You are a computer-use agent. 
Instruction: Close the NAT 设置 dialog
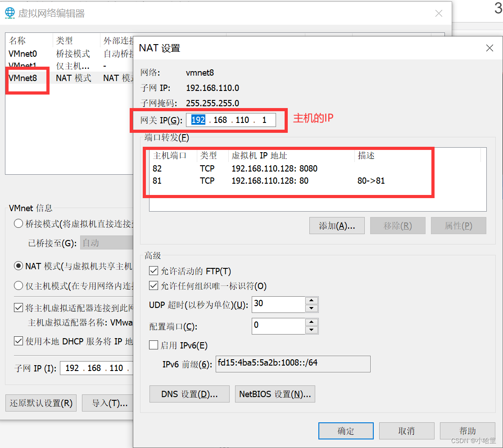pyautogui.click(x=489, y=48)
